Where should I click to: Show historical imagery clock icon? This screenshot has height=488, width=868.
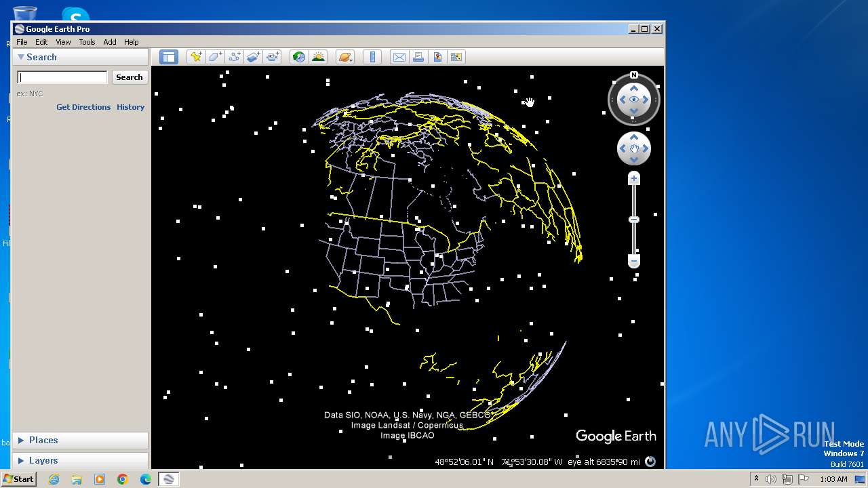tap(298, 57)
